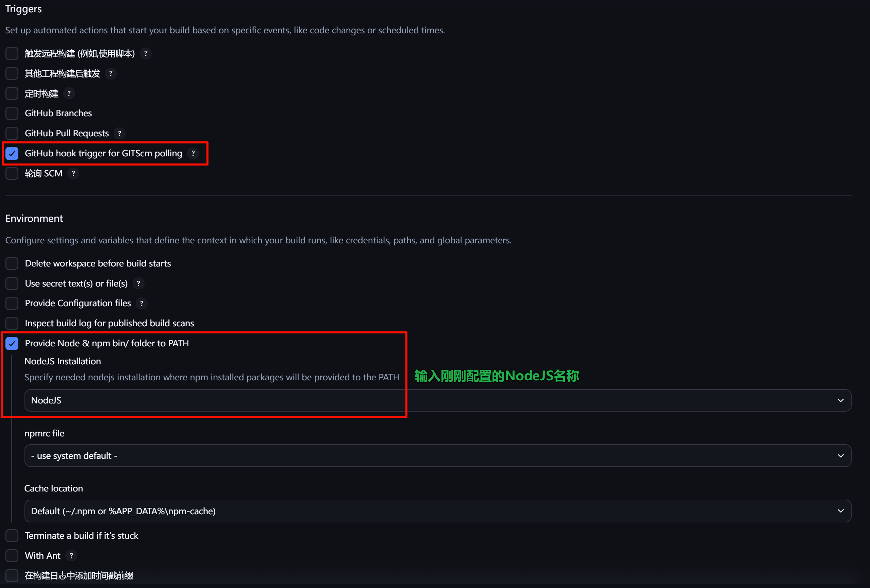Click help icon next to Provide Configuration files
The image size is (870, 588).
141,304
